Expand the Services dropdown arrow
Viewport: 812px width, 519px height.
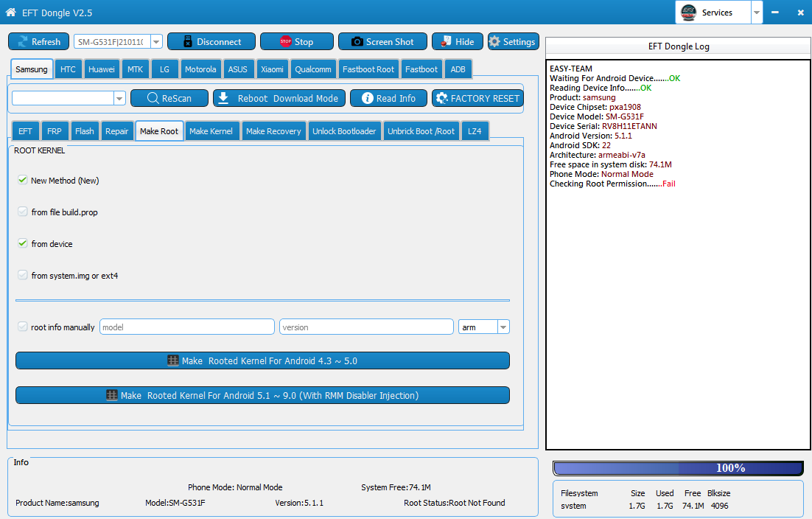pos(757,13)
